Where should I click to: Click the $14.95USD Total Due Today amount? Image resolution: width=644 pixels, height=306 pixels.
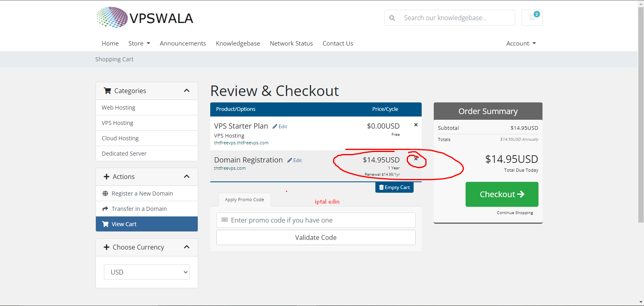pos(511,159)
